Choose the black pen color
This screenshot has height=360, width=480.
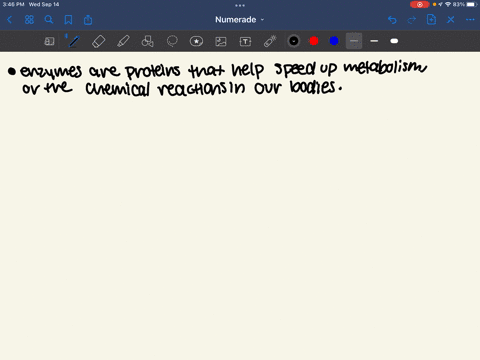tap(294, 41)
